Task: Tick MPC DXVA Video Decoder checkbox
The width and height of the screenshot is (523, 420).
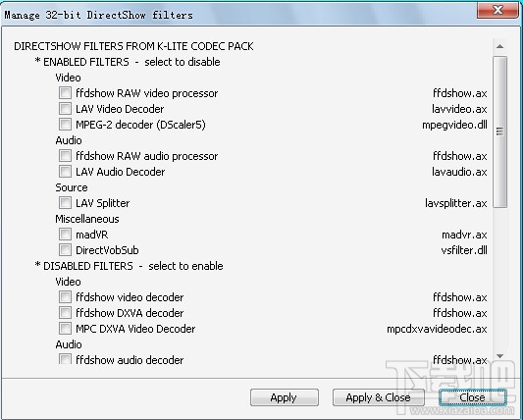Action: [x=65, y=329]
